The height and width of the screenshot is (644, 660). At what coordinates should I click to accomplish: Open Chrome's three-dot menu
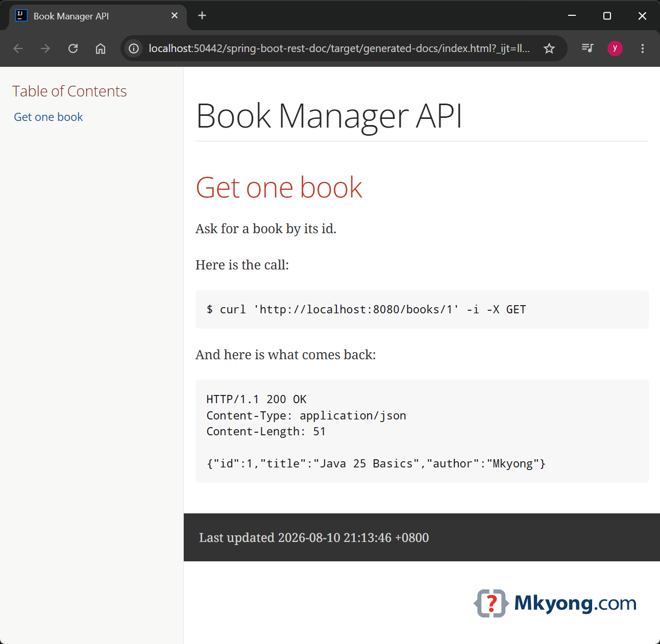click(643, 48)
